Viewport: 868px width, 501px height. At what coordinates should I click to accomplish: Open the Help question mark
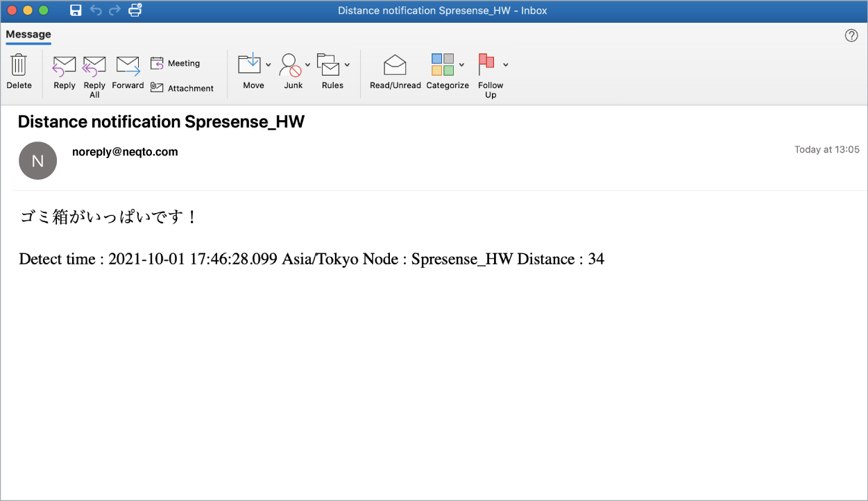coord(851,35)
